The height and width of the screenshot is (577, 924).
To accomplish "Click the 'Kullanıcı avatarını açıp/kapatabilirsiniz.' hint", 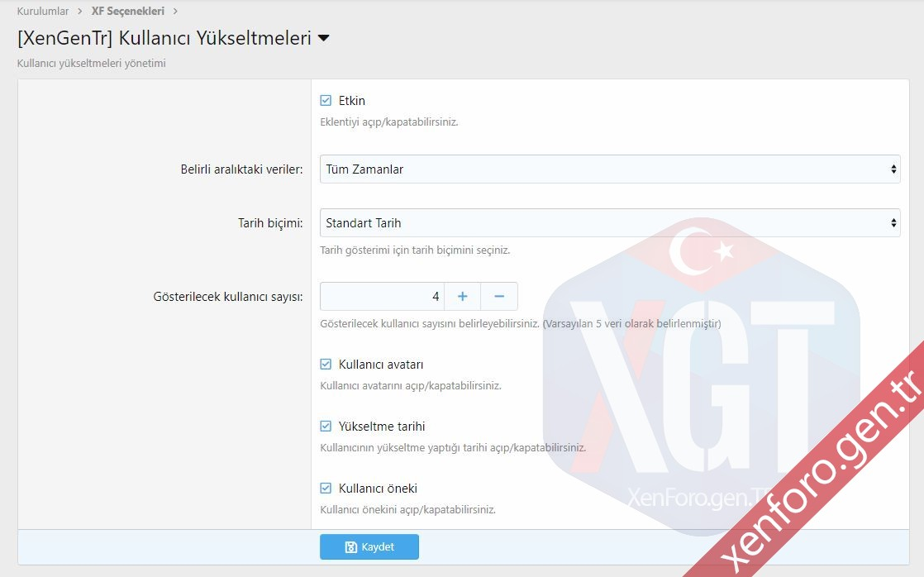I will (x=411, y=386).
